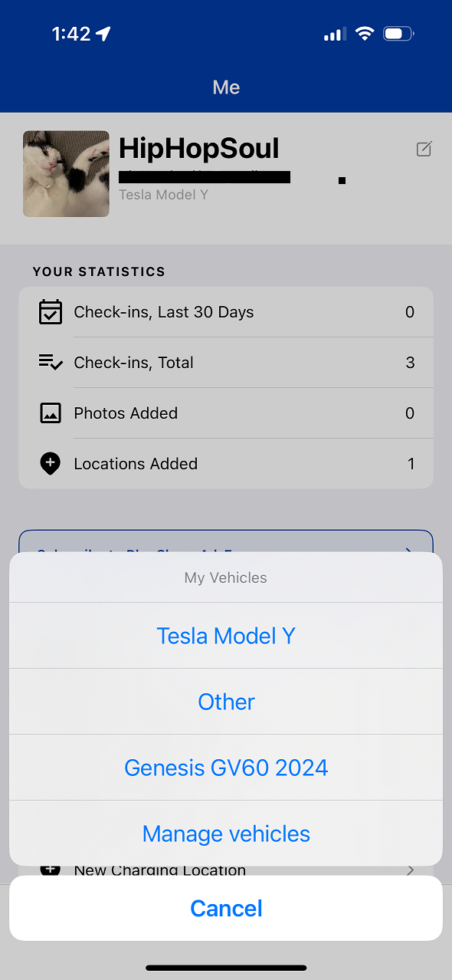The height and width of the screenshot is (980, 452).
Task: Open Manage vehicles option
Action: 226,834
